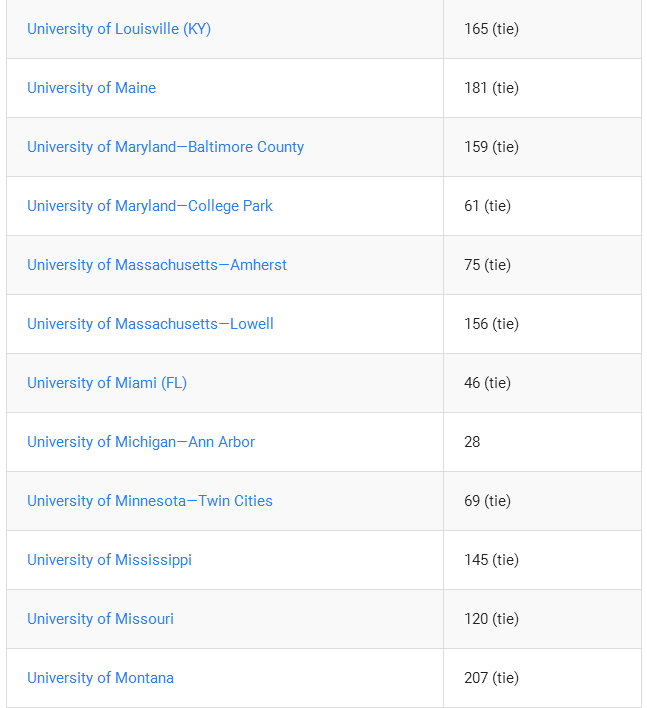647x708 pixels.
Task: Click the University of Mississippi link
Action: point(109,560)
